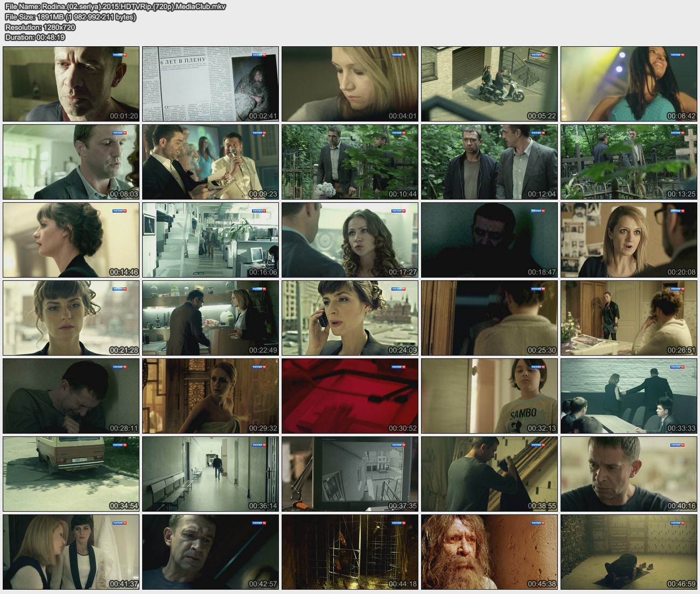
Task: Select the security monitor thumbnail at 00:37:35
Action: 350,474
